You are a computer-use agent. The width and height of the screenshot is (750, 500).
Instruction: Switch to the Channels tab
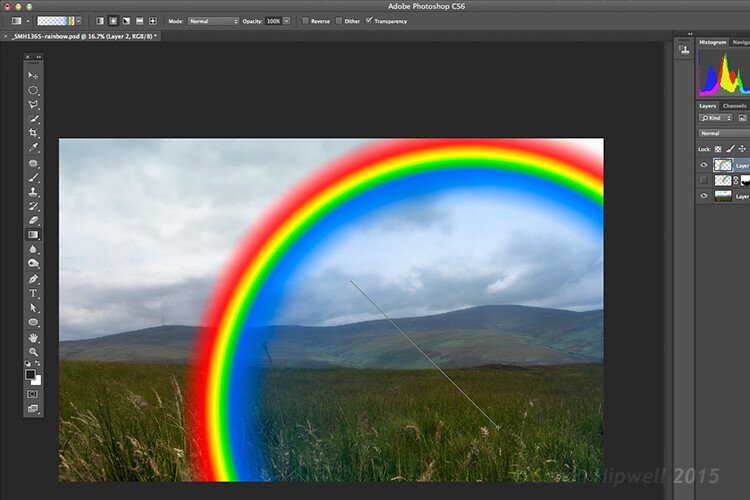point(734,106)
